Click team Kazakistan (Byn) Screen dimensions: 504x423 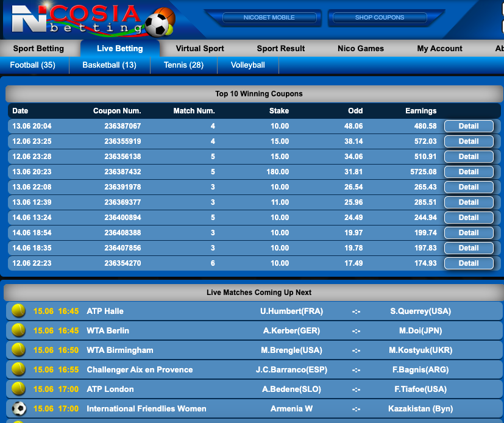point(421,408)
